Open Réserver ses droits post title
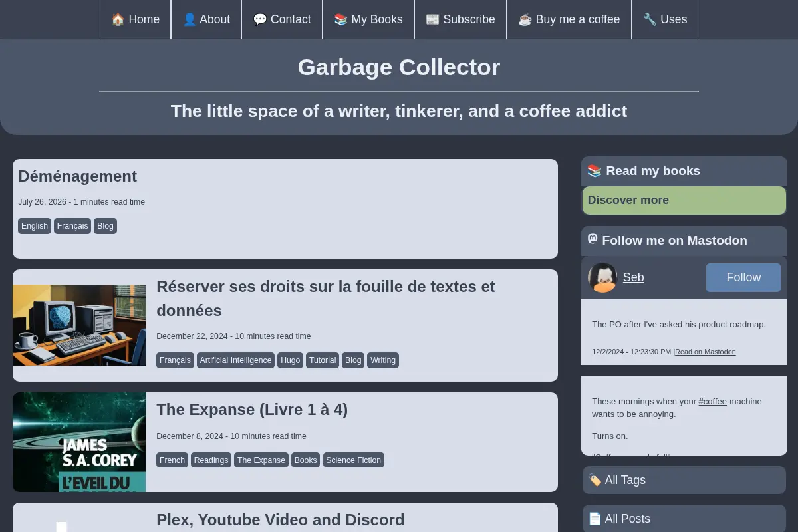Screen dimensions: 798x532 point(326,299)
